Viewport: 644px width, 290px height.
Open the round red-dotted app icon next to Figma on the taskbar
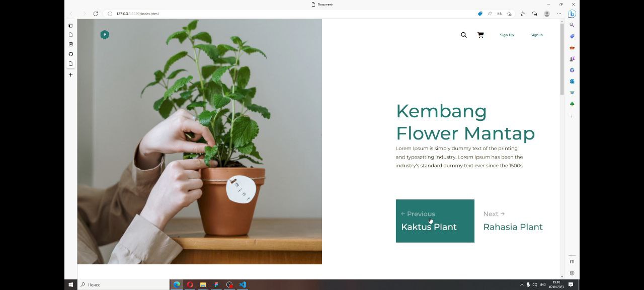(229, 284)
